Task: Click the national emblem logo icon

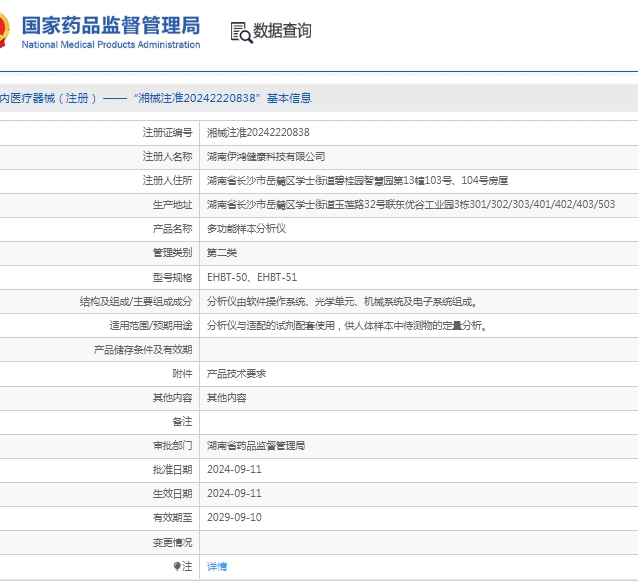Action: (x=4, y=31)
